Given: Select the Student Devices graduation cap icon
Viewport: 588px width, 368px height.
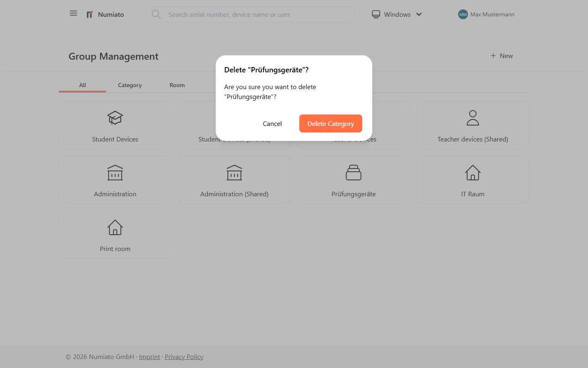Looking at the screenshot, I should (x=115, y=118).
